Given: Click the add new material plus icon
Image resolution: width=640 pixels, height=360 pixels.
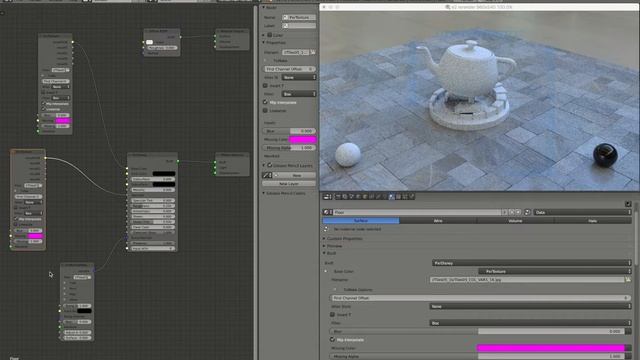Looking at the screenshot, I should [x=511, y=212].
